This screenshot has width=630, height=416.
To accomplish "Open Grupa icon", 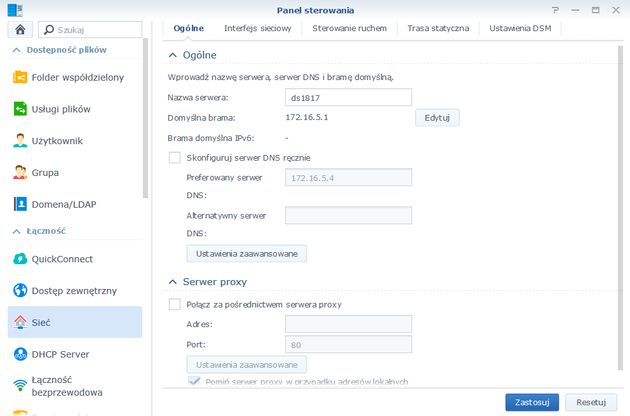I will click(x=20, y=172).
